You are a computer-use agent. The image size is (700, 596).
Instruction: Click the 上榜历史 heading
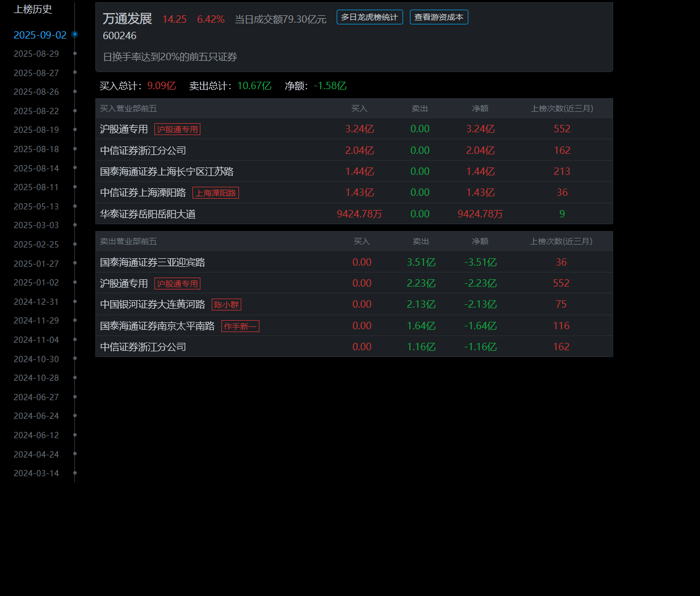point(33,9)
